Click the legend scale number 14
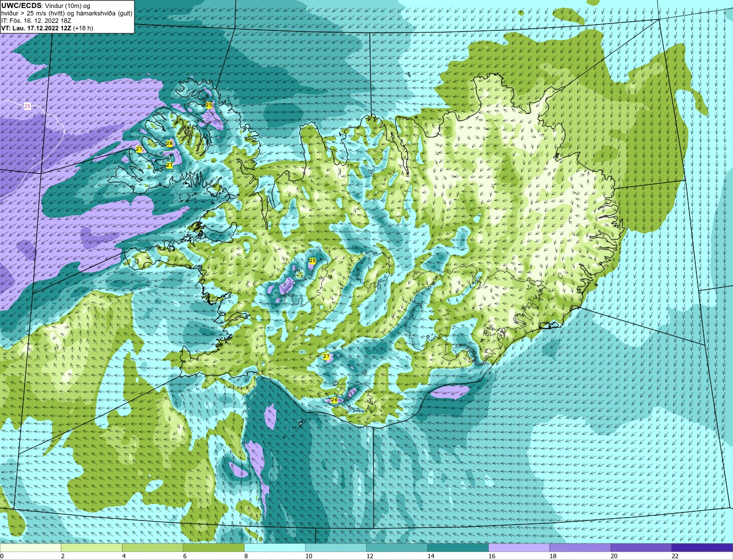The height and width of the screenshot is (560, 733). coord(431,556)
